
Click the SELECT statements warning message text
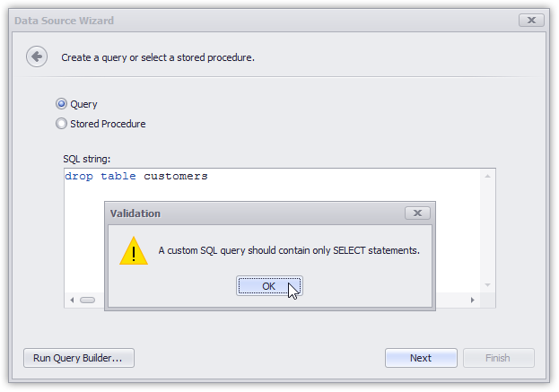tap(289, 250)
